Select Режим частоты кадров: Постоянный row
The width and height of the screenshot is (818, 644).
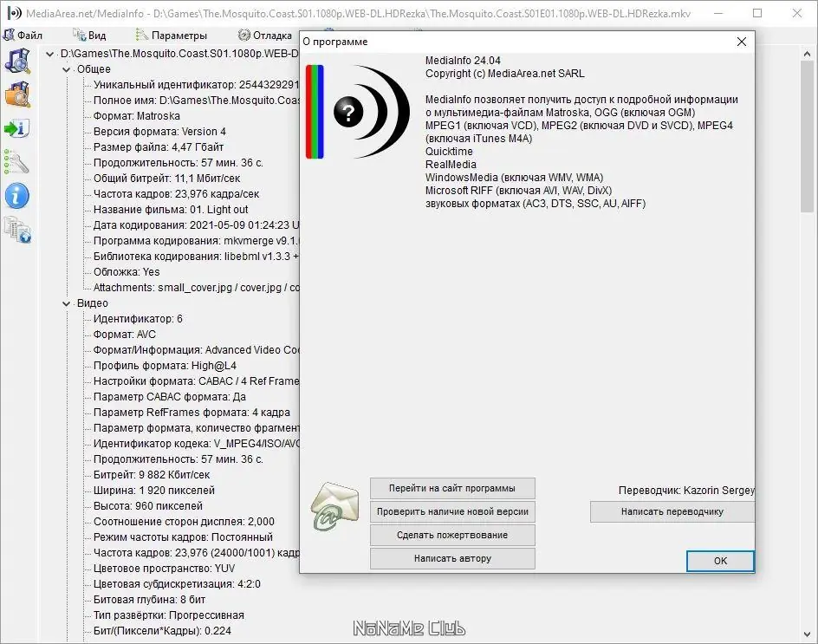coord(183,537)
